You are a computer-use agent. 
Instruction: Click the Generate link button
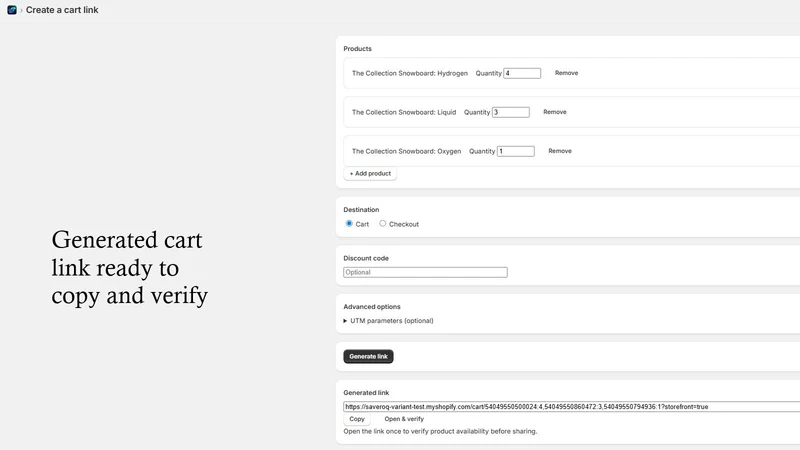[368, 356]
